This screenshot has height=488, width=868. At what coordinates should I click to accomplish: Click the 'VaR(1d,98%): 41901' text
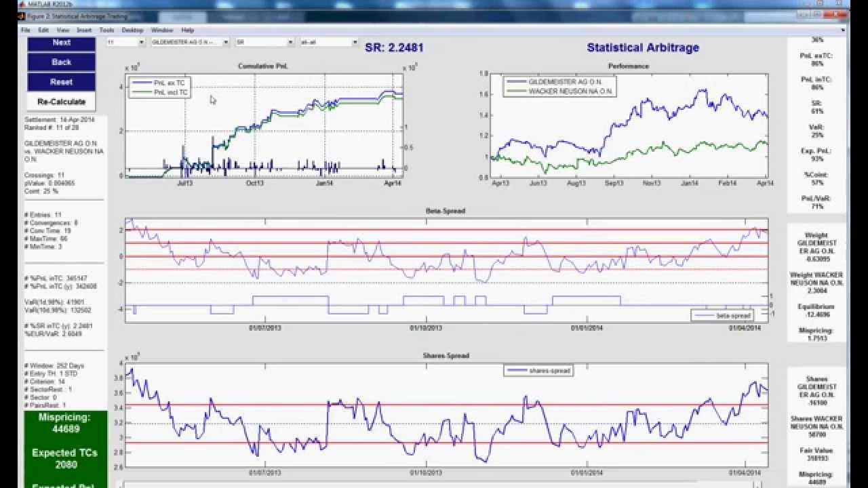click(x=54, y=302)
